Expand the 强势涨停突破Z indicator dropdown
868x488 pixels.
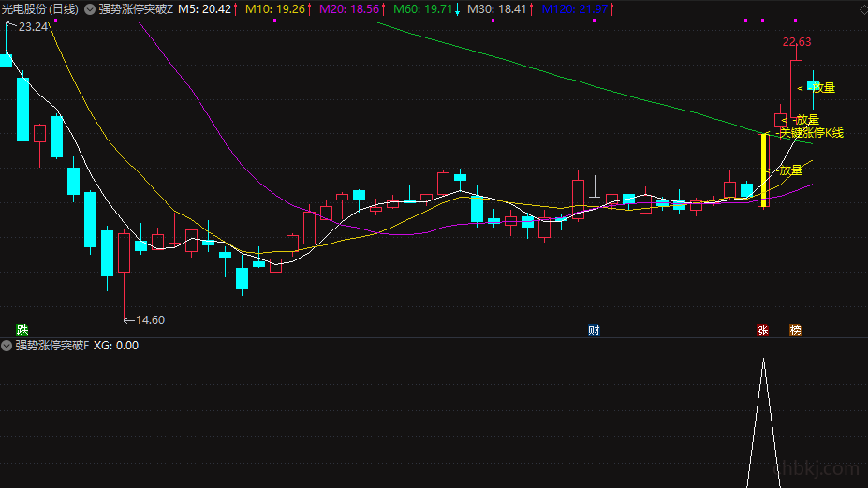pyautogui.click(x=90, y=9)
